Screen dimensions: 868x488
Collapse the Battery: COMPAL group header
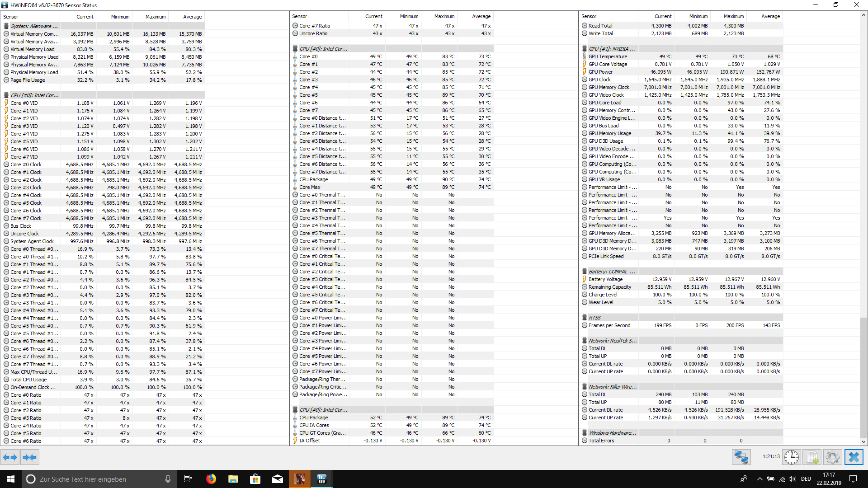pos(611,272)
